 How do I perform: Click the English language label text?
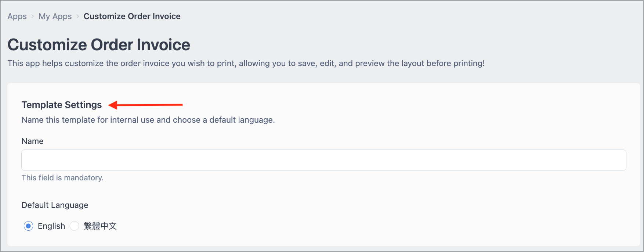[51, 226]
